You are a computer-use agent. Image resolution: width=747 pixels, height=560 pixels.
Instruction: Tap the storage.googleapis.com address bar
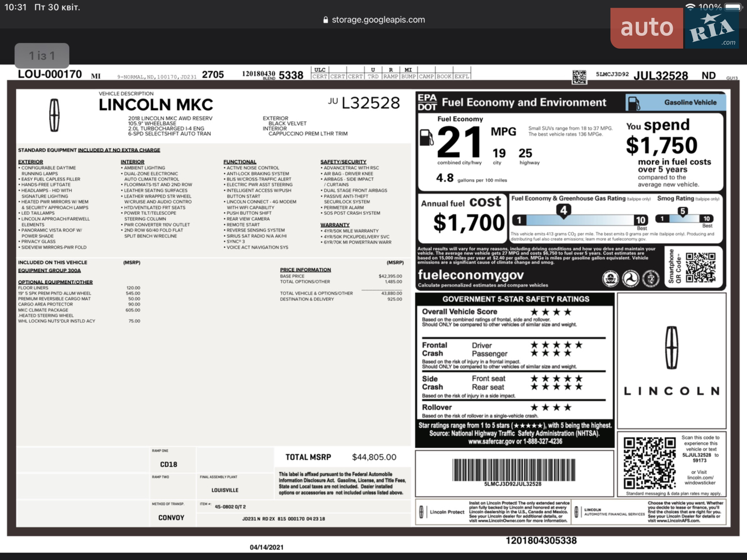pyautogui.click(x=374, y=19)
